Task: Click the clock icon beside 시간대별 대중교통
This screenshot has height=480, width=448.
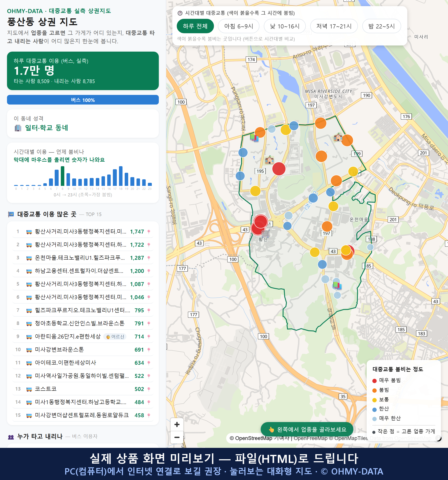Action: [180, 13]
